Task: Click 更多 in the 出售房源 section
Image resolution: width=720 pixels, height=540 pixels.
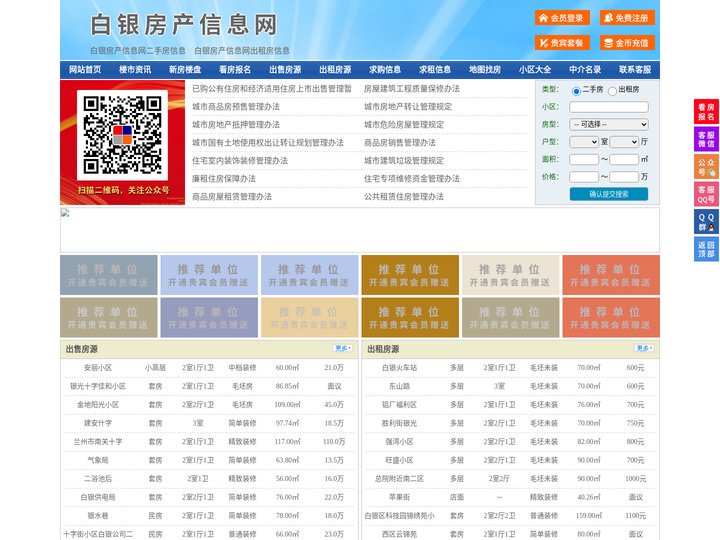Action: [343, 349]
